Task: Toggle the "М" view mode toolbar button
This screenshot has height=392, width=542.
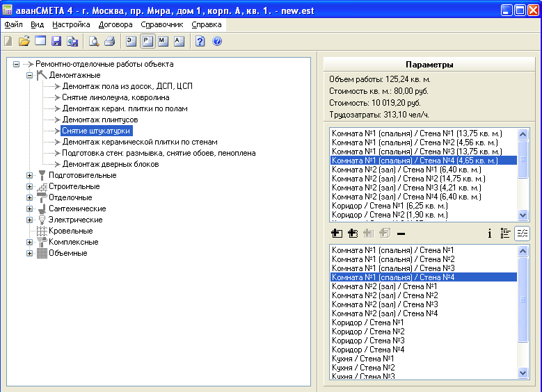Action: point(163,41)
